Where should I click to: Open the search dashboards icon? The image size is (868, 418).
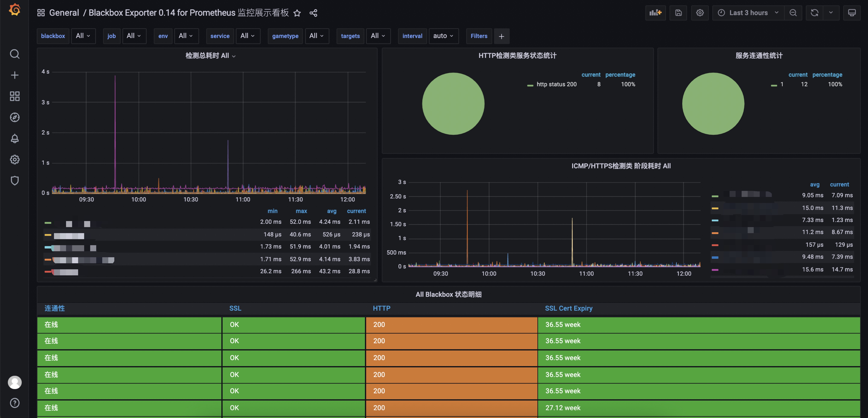point(14,54)
